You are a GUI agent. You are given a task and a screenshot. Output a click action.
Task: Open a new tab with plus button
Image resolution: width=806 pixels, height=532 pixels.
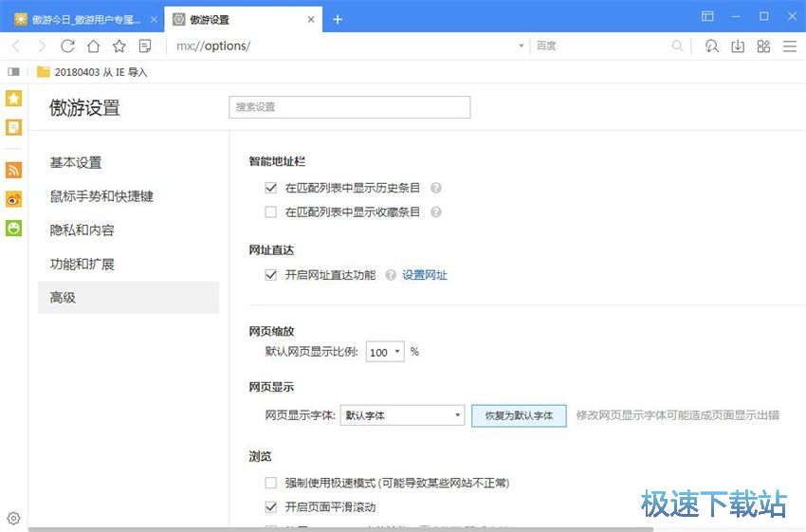[x=338, y=20]
